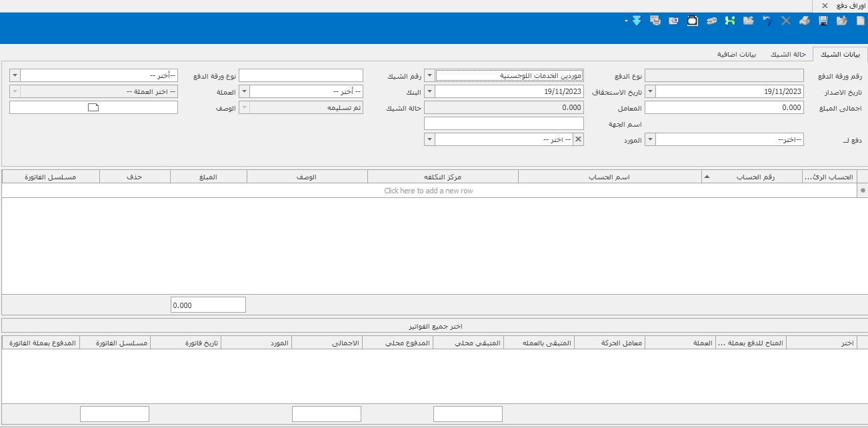Open the بيانات اضافية tab

(x=737, y=54)
